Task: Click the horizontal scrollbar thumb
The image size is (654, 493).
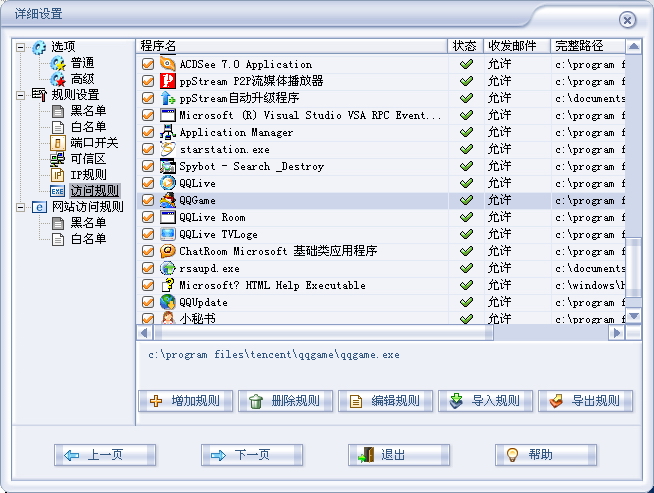Action: click(324, 333)
